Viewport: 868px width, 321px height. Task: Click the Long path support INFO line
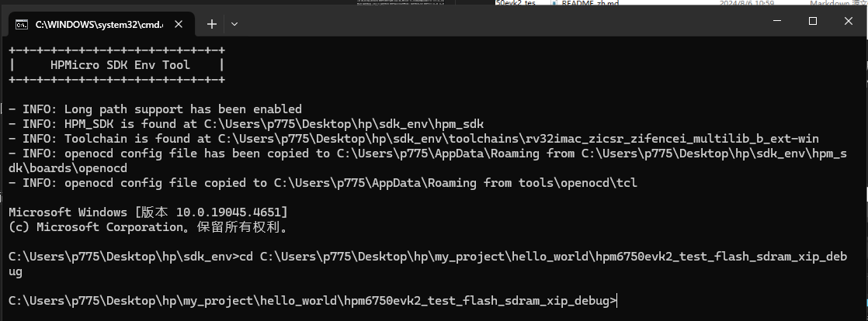[x=155, y=109]
